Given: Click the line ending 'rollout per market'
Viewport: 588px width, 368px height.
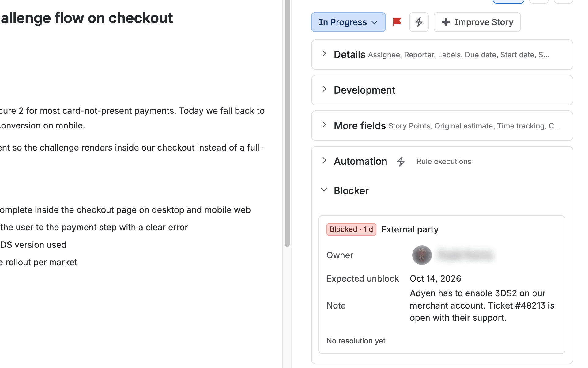Looking at the screenshot, I should point(39,263).
